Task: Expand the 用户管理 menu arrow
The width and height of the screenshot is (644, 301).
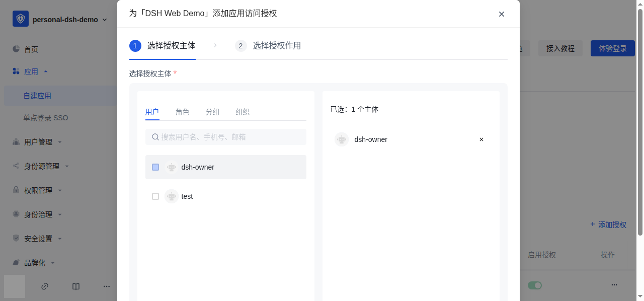Action: pyautogui.click(x=60, y=142)
